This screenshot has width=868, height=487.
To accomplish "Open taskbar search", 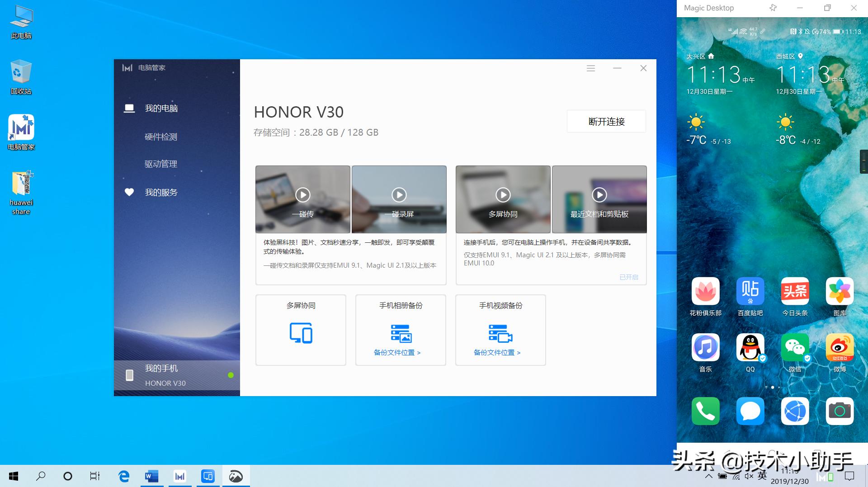I will click(x=41, y=476).
